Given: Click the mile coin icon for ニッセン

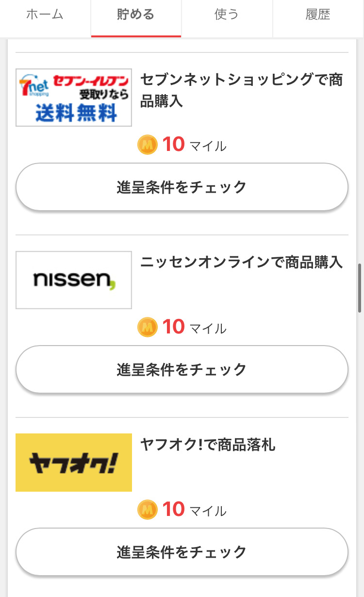Looking at the screenshot, I should point(148,328).
